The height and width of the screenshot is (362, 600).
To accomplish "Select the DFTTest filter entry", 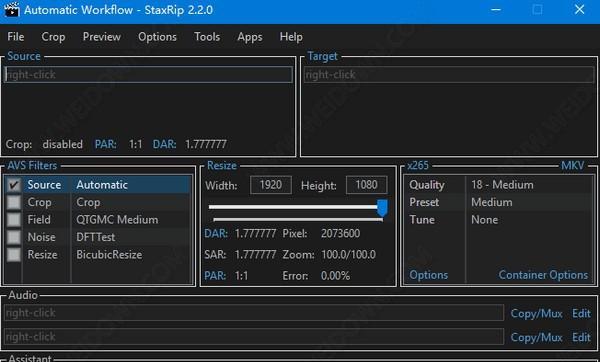I will click(95, 237).
